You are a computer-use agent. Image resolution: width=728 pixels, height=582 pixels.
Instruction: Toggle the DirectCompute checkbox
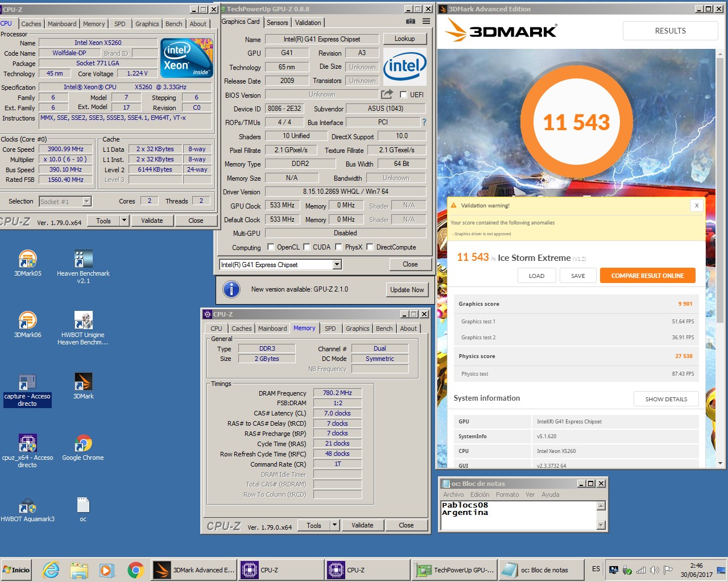point(370,247)
